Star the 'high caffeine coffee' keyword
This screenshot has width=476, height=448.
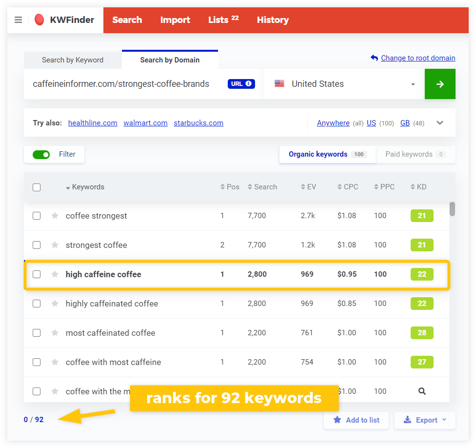[55, 274]
